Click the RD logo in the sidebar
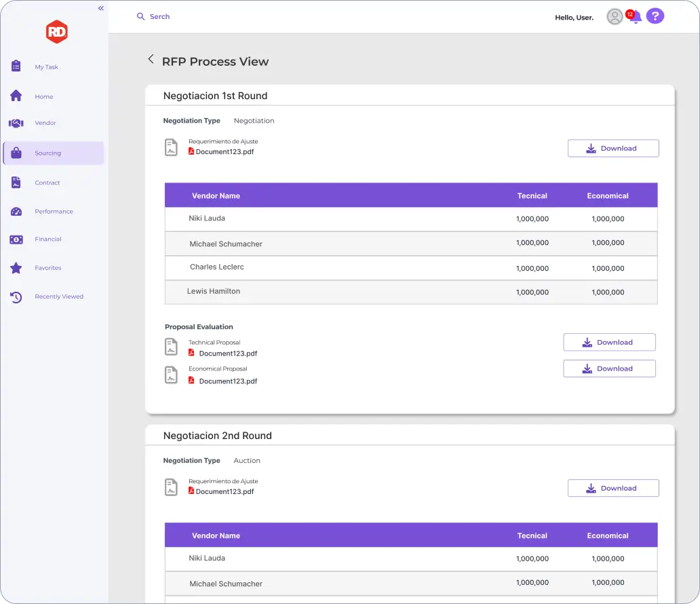700x604 pixels. tap(57, 32)
